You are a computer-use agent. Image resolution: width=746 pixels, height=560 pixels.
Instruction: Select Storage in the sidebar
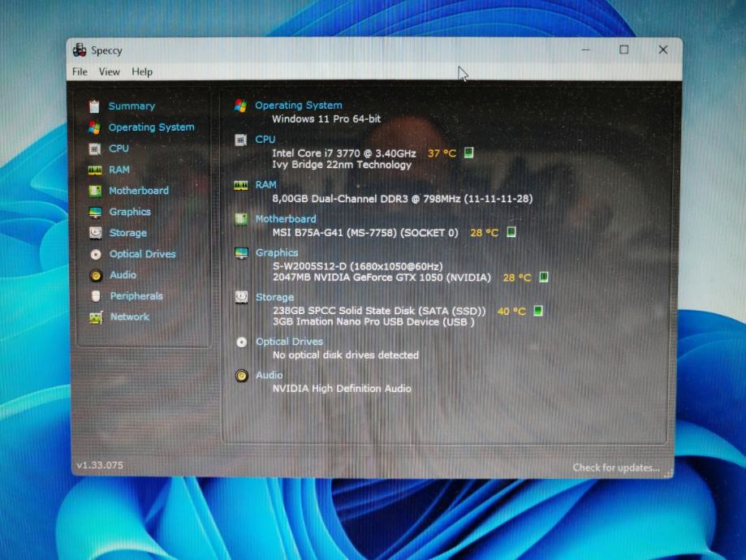128,233
